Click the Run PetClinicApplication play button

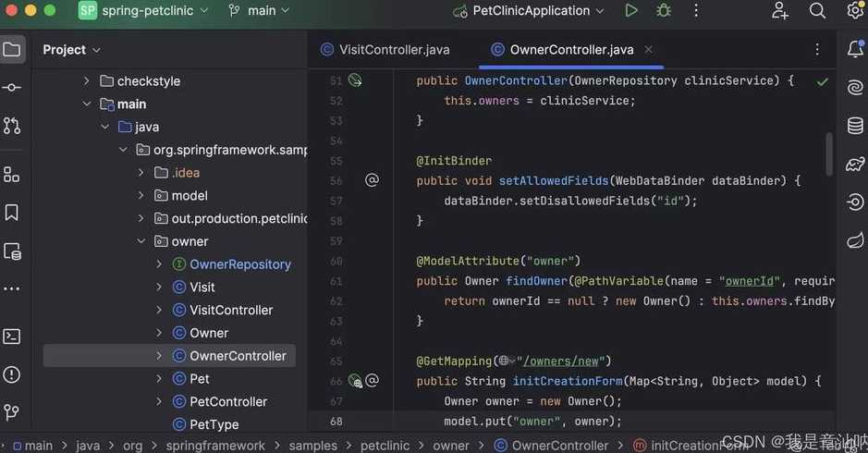(630, 10)
